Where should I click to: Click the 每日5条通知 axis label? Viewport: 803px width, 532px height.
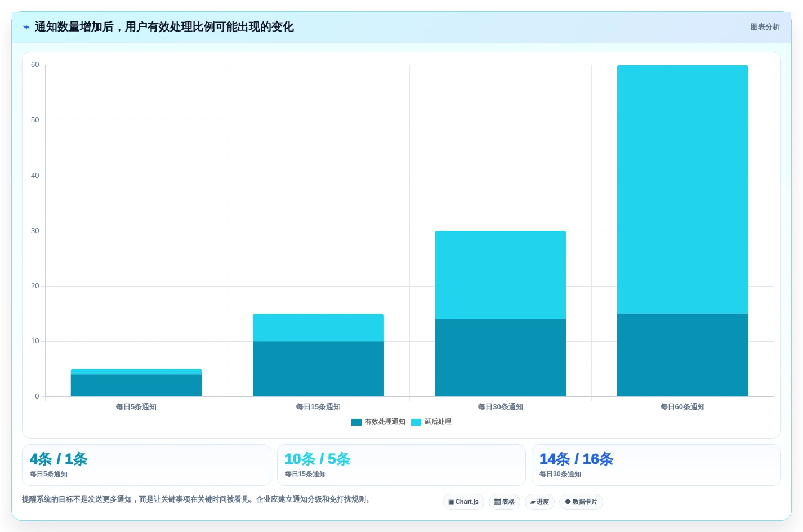point(136,407)
